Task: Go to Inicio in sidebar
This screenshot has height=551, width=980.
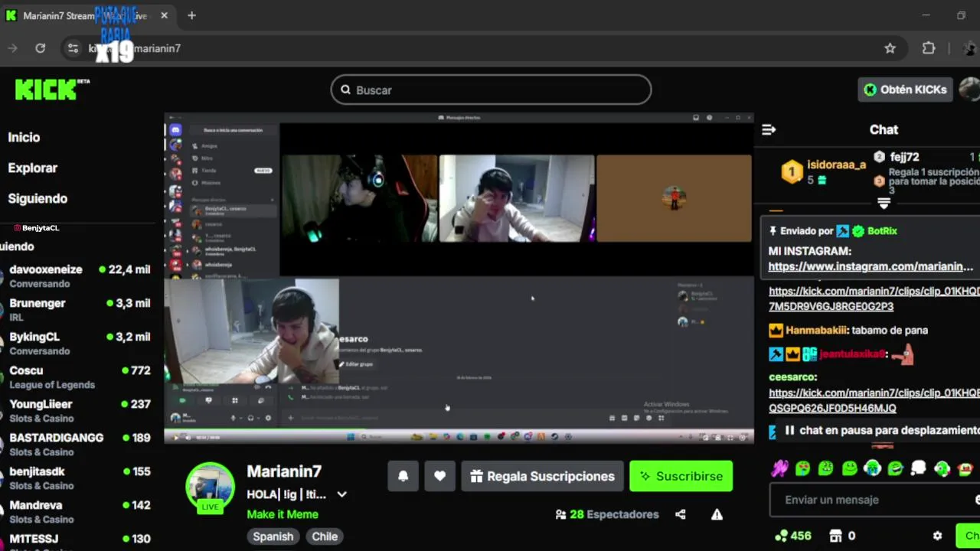Action: (x=24, y=137)
